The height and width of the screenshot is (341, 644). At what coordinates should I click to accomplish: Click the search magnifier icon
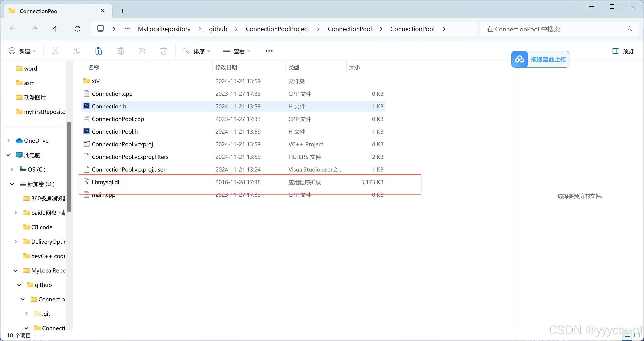[x=630, y=29]
